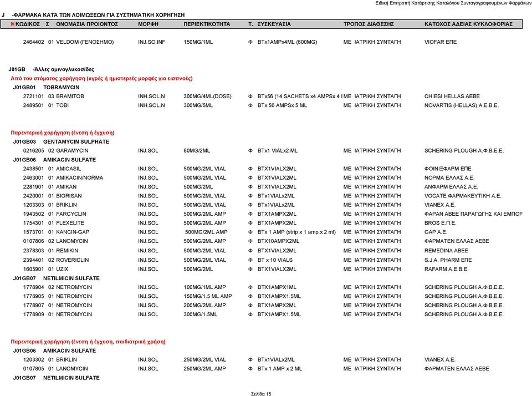
Task: Click the page header Ειδική Επιτροπή Κατάρτισης Καταλόγου
Action: pyautogui.click(x=453, y=3)
